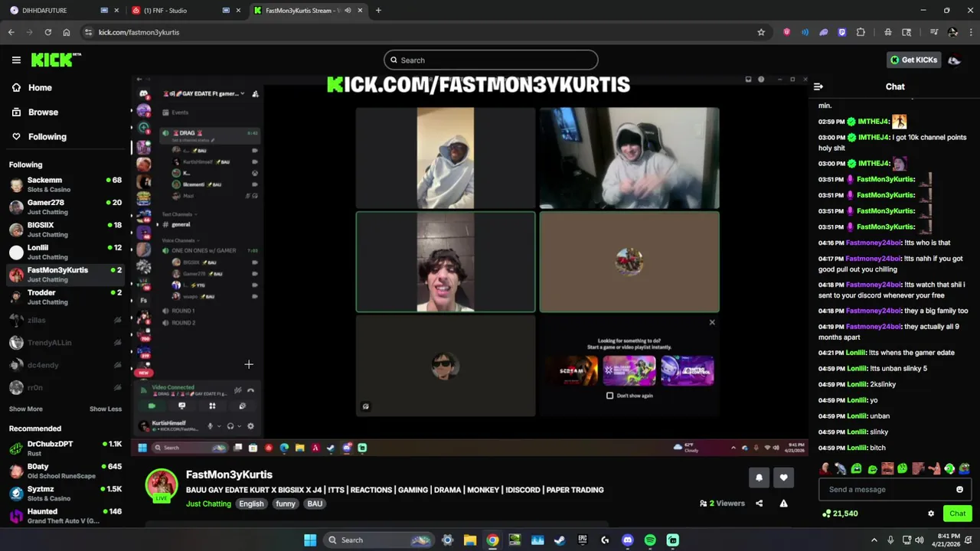
Task: Open Windows Start menu
Action: (x=310, y=540)
